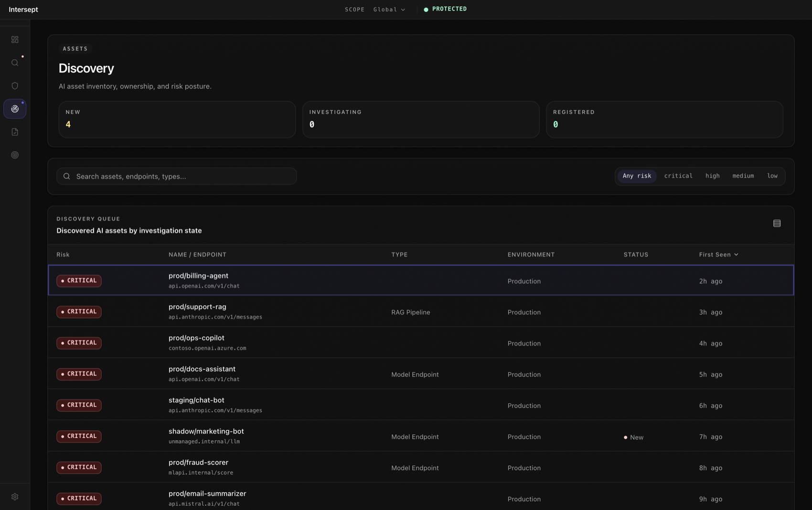Click the NEW count card
This screenshot has height=510, width=812.
[177, 119]
